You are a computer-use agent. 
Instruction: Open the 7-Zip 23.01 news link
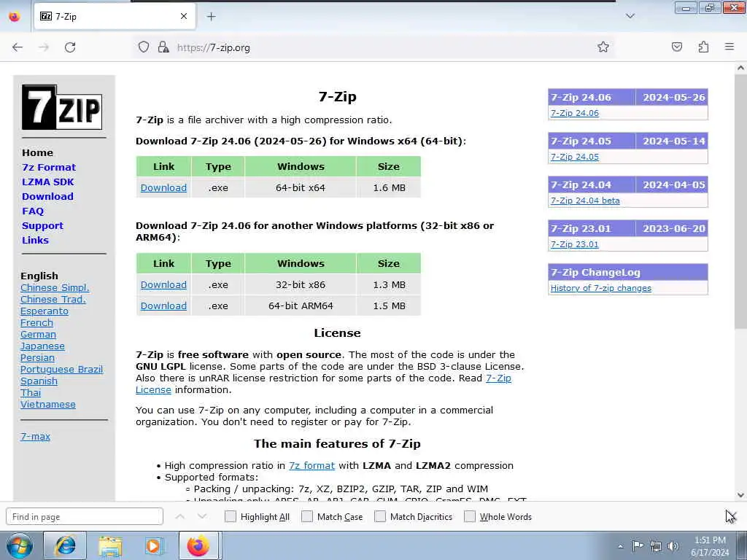(575, 244)
